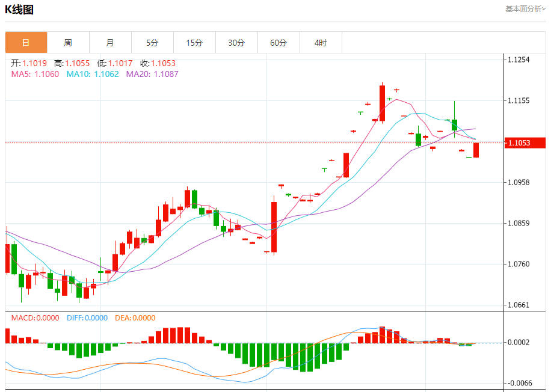This screenshot has width=551, height=392.
Task: Switch to the 月 monthly tab
Action: tap(110, 43)
